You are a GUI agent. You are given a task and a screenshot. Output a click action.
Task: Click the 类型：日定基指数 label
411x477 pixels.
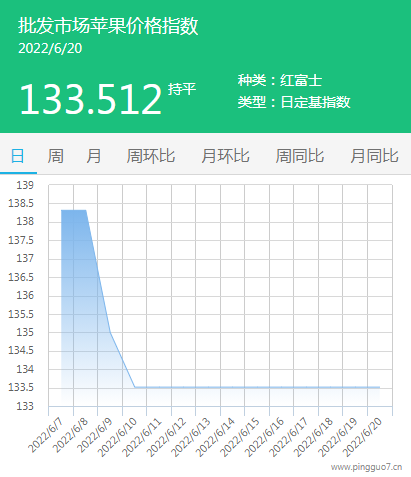coord(294,102)
